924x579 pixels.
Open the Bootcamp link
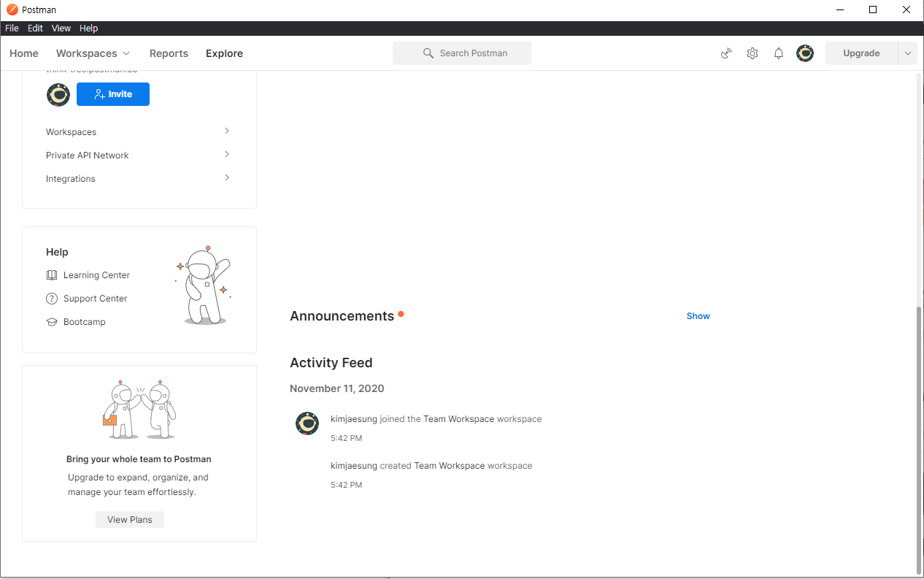[x=84, y=322]
